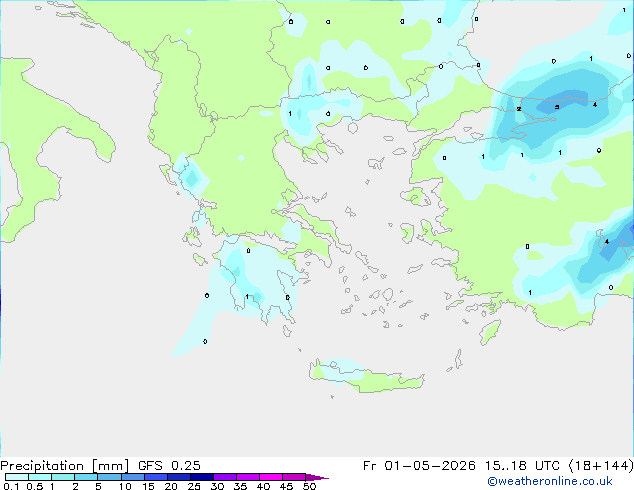Image resolution: width=634 pixels, height=490 pixels.
Task: Click the above-50 arrow tip of legend
Action: coord(317,478)
